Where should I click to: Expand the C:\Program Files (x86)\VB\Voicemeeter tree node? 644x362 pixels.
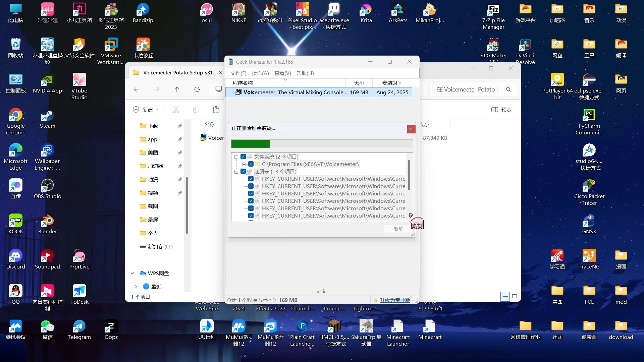[244, 164]
